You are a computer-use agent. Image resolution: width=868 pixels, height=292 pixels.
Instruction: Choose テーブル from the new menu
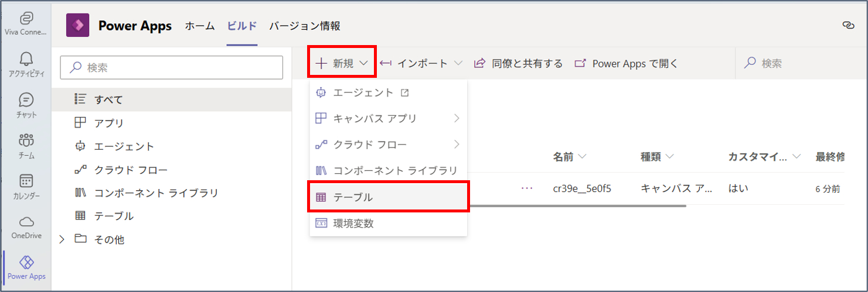[x=389, y=197]
